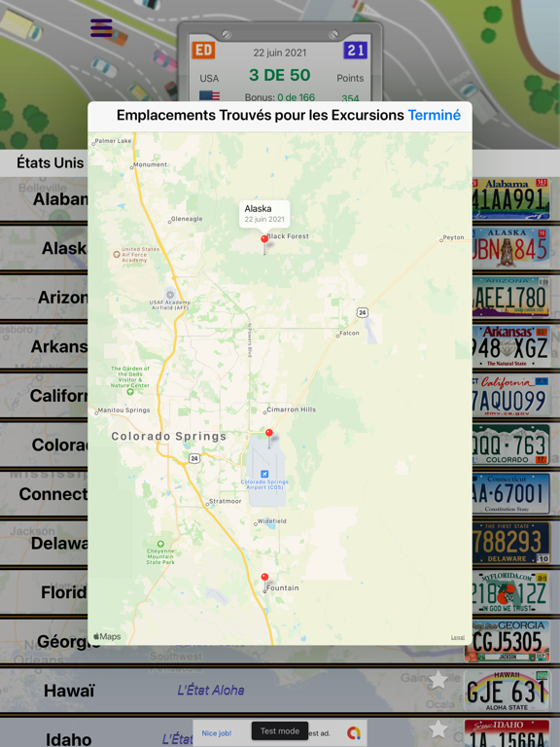Select the Alaska license plate thumbnail
The height and width of the screenshot is (747, 560).
coord(510,248)
